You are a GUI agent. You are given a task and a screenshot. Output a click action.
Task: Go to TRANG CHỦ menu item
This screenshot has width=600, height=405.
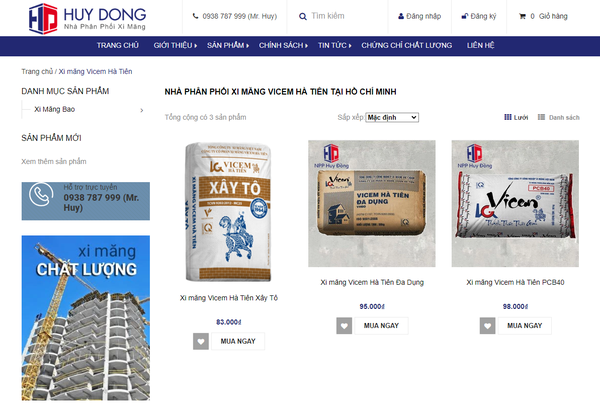(x=117, y=46)
